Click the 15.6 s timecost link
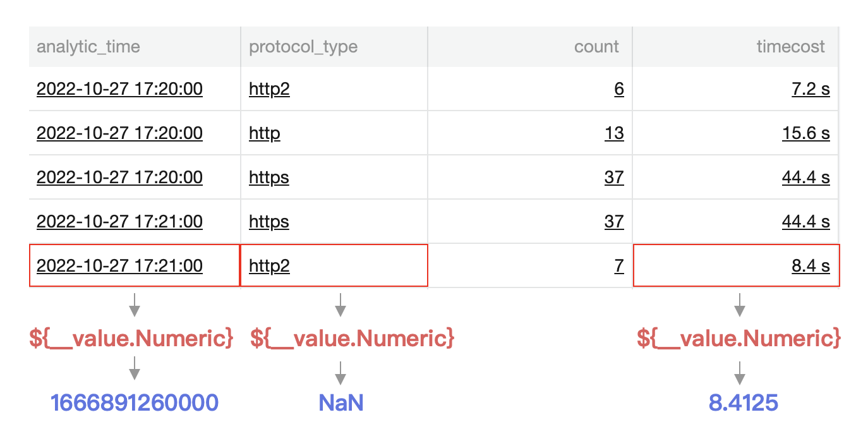 click(805, 133)
